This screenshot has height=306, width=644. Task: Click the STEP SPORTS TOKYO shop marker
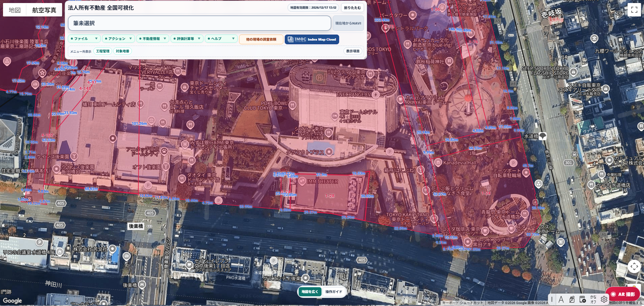573,71
